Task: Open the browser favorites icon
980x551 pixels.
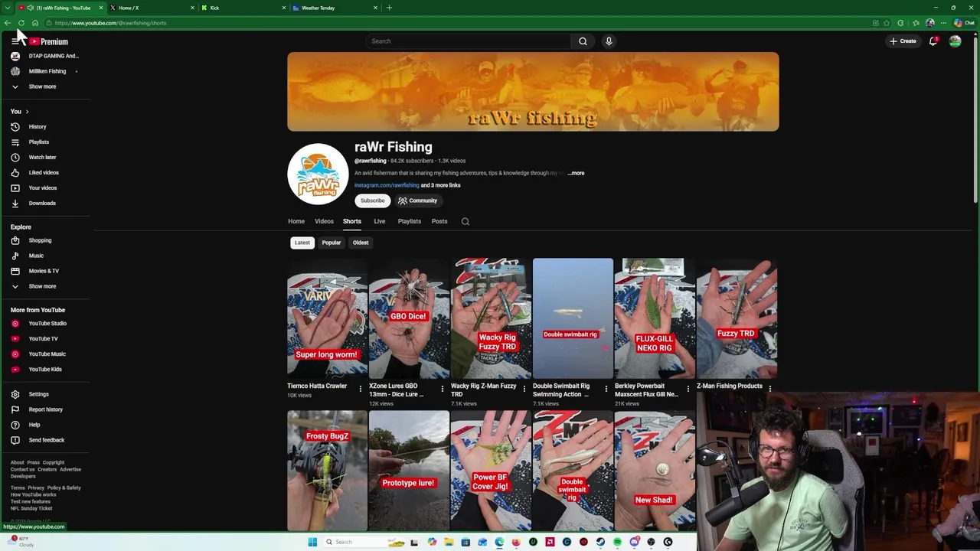Action: click(916, 23)
